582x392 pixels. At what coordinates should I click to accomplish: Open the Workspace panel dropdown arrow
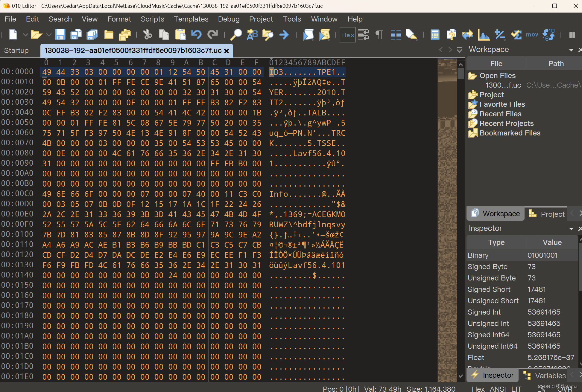coord(571,50)
